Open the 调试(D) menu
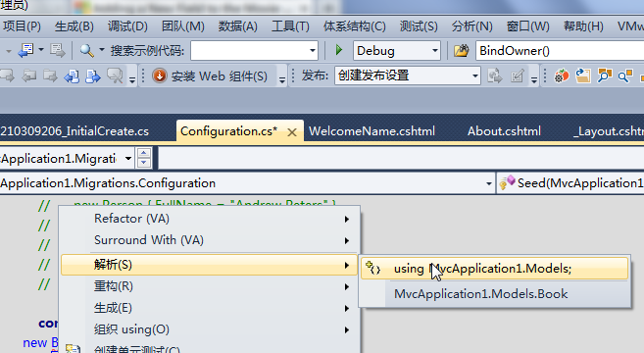 127,26
